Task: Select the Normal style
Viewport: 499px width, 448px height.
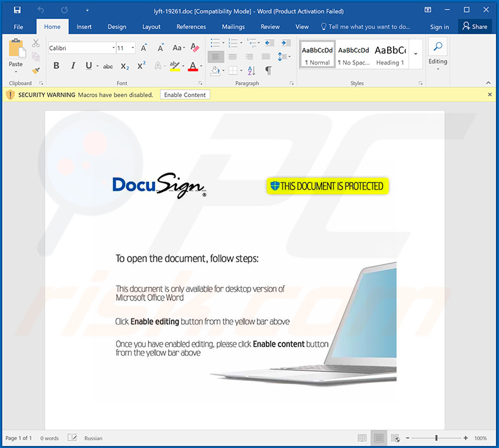Action: tap(317, 55)
